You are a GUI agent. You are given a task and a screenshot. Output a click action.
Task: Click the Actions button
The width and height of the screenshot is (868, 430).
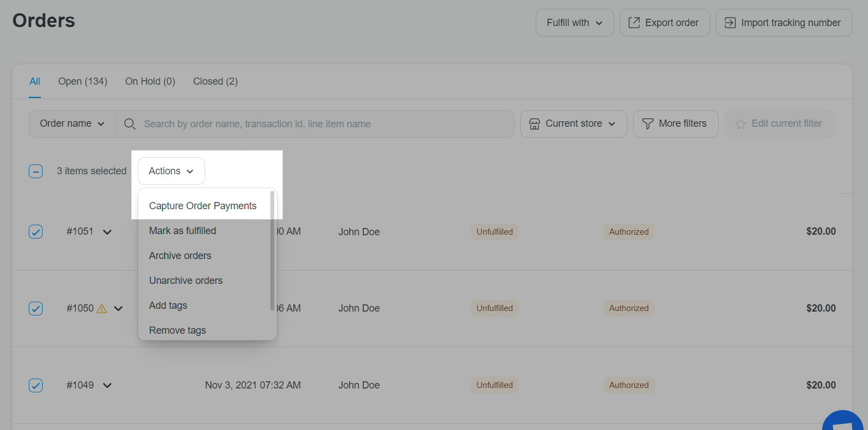[171, 171]
